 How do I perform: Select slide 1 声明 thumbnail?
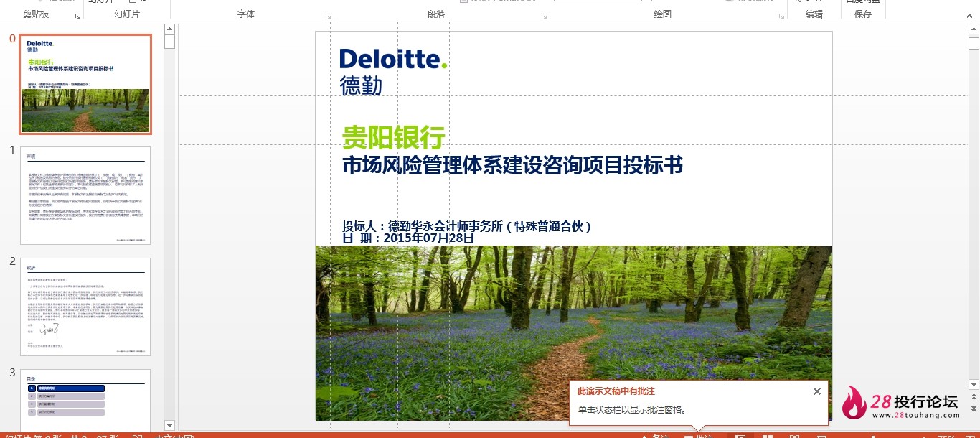point(85,195)
